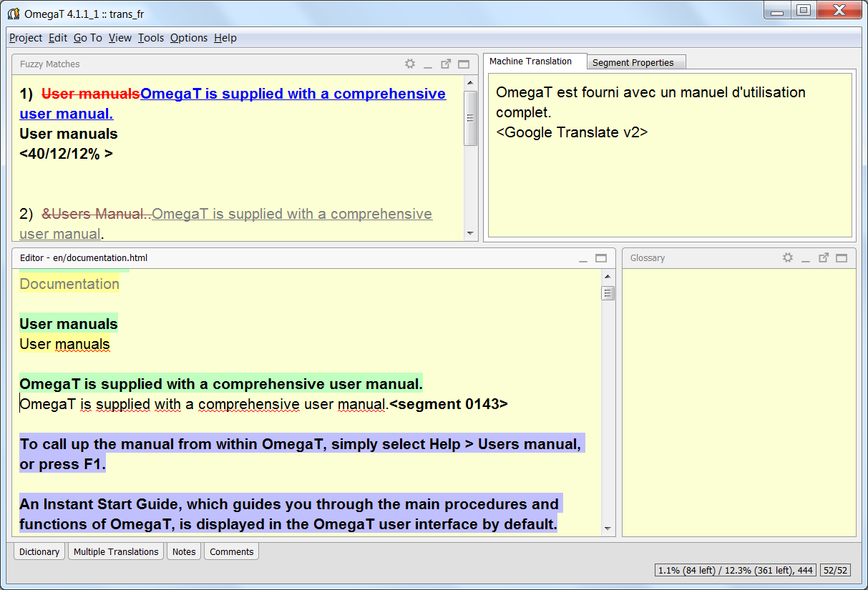Maximize the Editor pane

click(x=601, y=258)
